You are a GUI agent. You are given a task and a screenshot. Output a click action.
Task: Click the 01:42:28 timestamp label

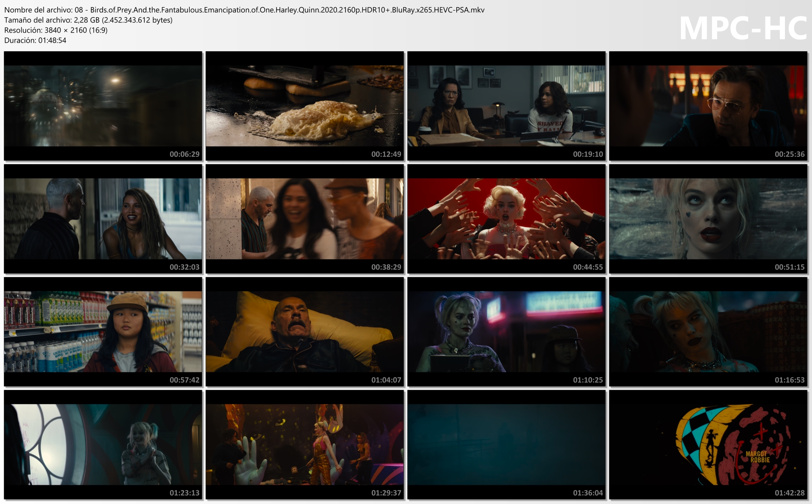pyautogui.click(x=790, y=493)
